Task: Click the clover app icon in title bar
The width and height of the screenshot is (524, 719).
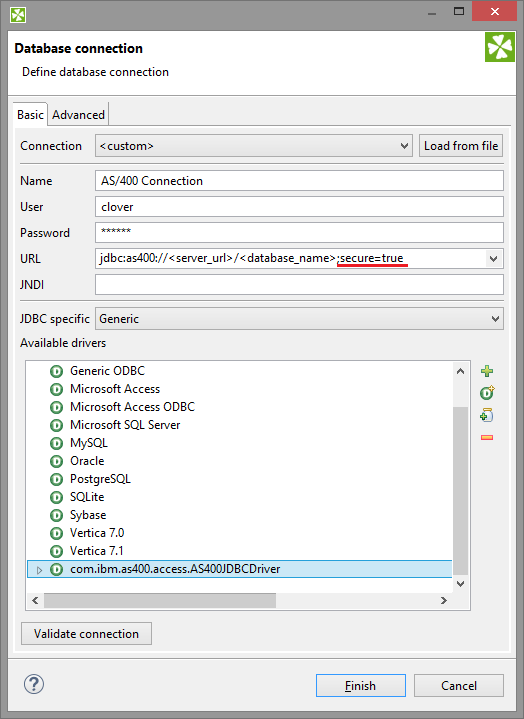Action: [18, 15]
